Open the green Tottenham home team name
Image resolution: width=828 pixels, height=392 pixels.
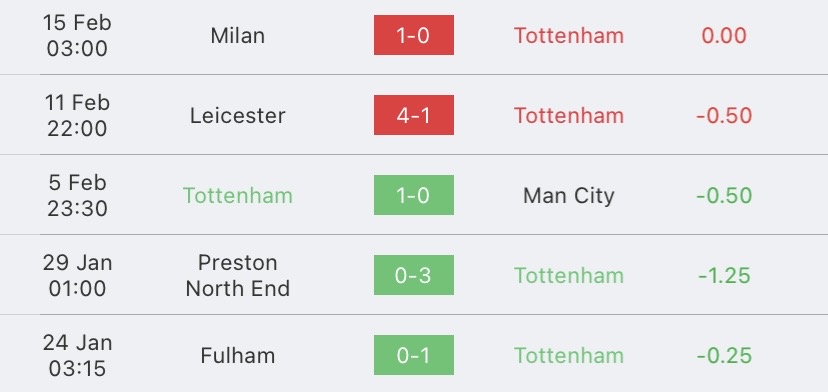(x=238, y=195)
